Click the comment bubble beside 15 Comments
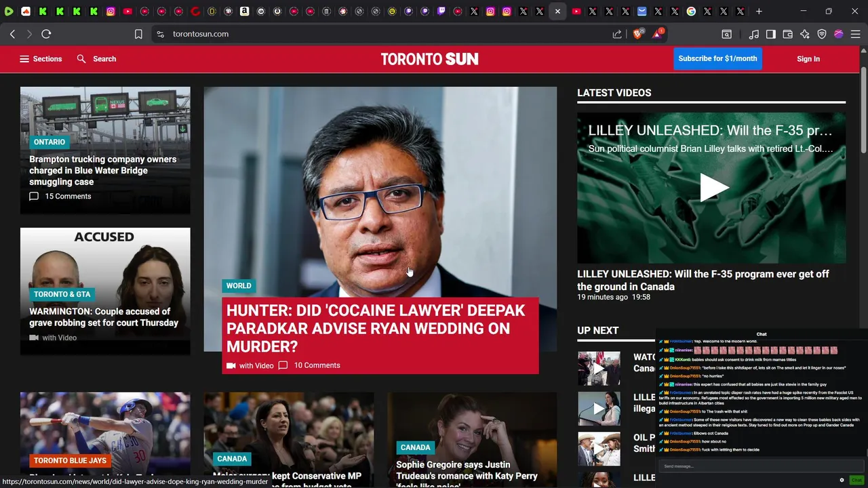The image size is (868, 488). pos(34,197)
